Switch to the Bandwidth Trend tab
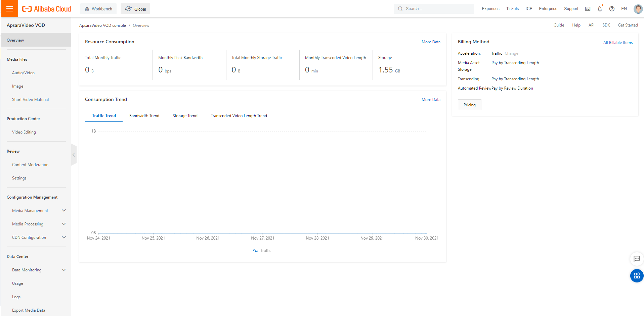Screen dimensions: 644x316 tap(144, 116)
